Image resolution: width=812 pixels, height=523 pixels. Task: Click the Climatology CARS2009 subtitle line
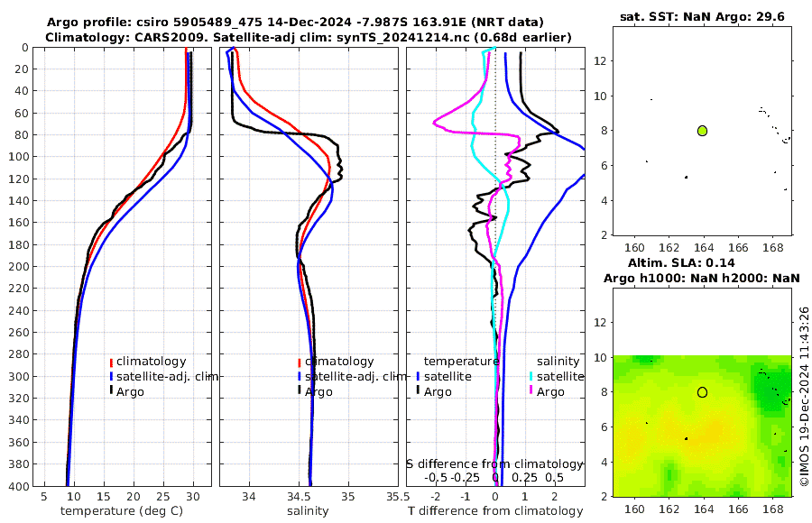[x=309, y=37]
